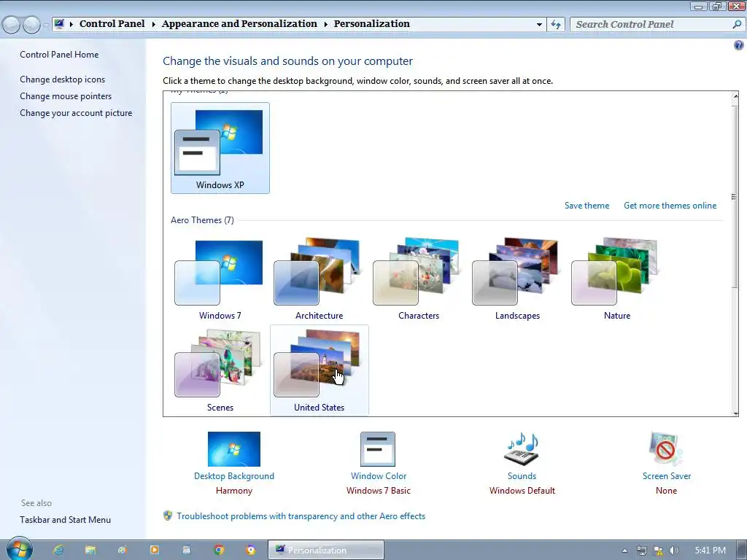Go forward with the Forward arrow button

tap(31, 24)
